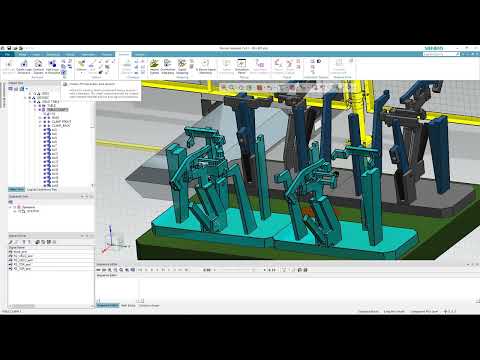Click the Add Logic to Resource button
The image size is (480, 360).
pos(52,67)
